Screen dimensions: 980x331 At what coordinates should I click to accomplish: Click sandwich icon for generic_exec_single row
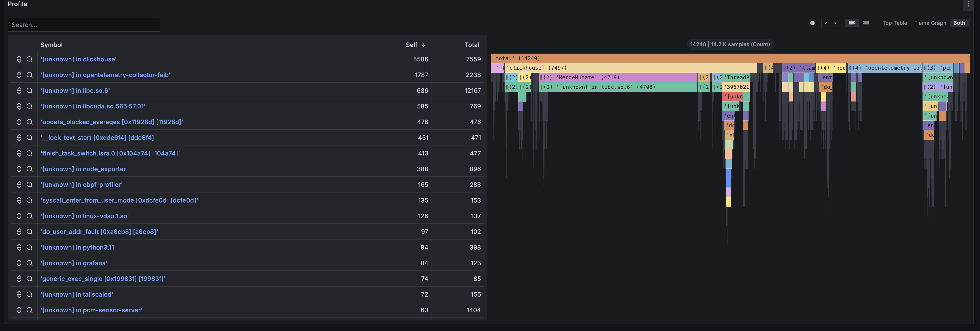19,279
